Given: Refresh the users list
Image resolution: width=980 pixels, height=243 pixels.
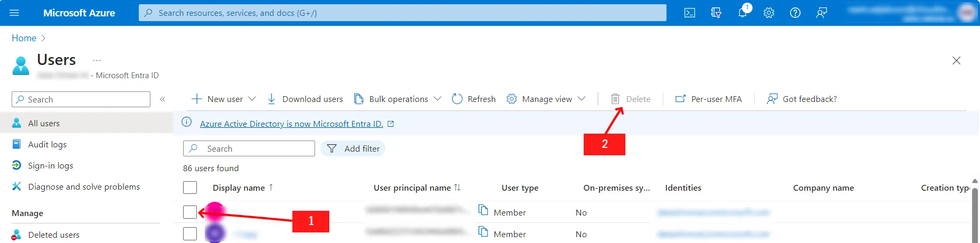Looking at the screenshot, I should 474,99.
